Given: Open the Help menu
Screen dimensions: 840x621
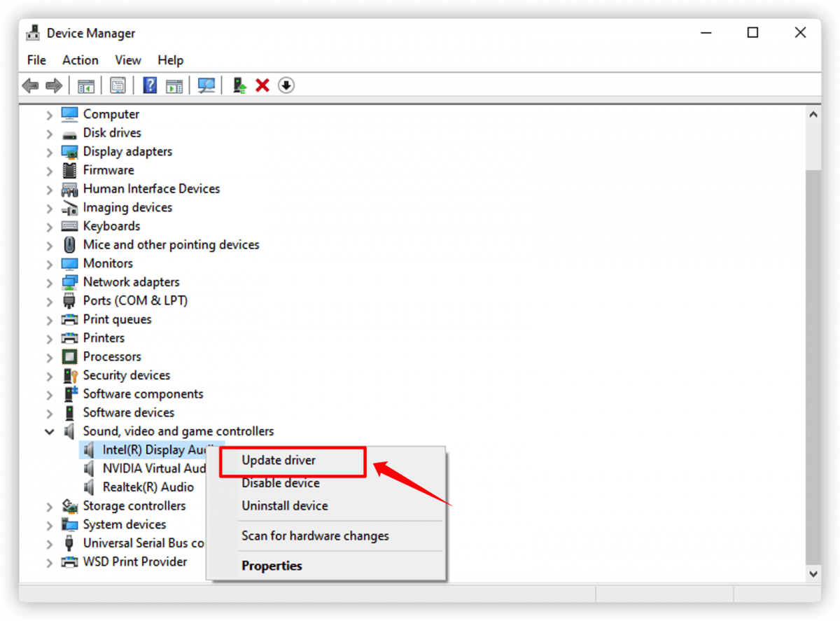Looking at the screenshot, I should (x=170, y=60).
